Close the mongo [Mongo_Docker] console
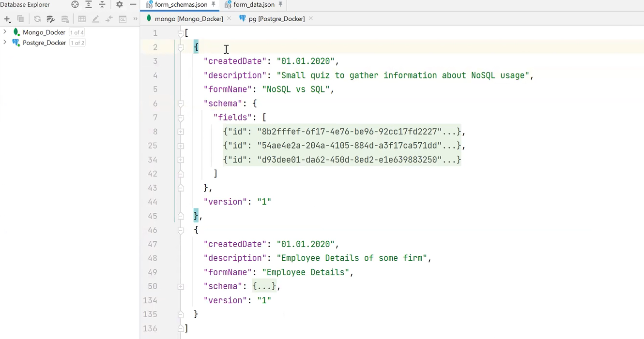The image size is (644, 339). tap(229, 18)
